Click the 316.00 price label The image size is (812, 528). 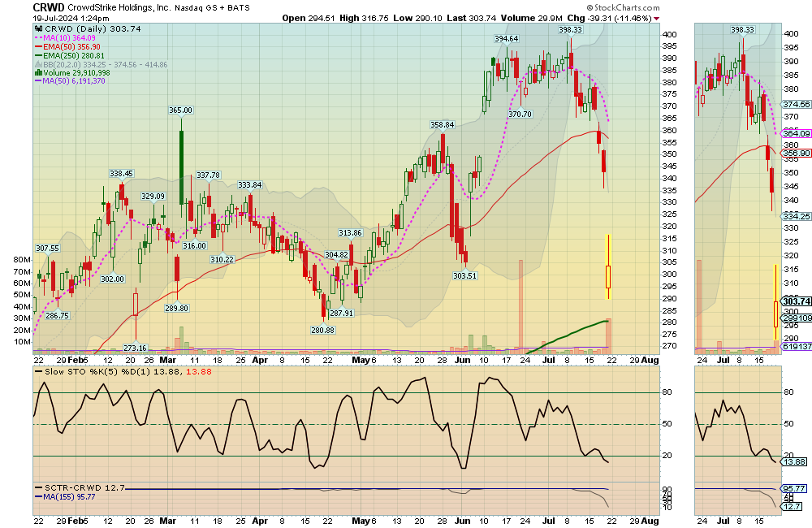click(x=194, y=245)
